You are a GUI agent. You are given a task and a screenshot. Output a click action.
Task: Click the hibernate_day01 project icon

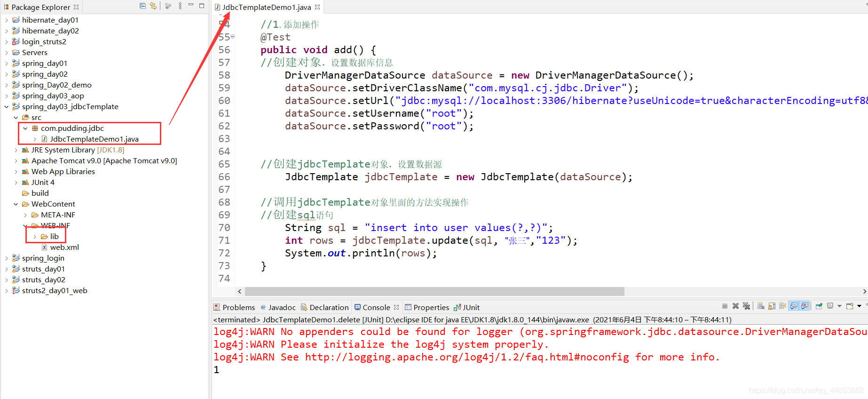point(16,20)
